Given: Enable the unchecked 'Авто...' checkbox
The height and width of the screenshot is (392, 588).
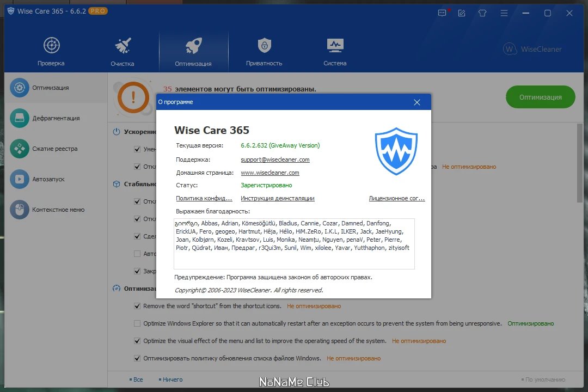Looking at the screenshot, I should [137, 254].
